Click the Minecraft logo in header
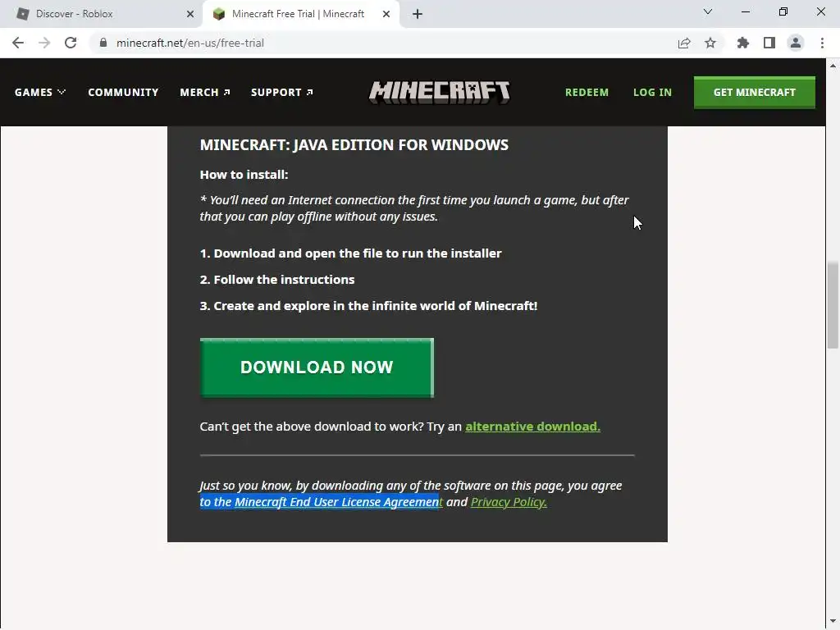 click(x=440, y=92)
